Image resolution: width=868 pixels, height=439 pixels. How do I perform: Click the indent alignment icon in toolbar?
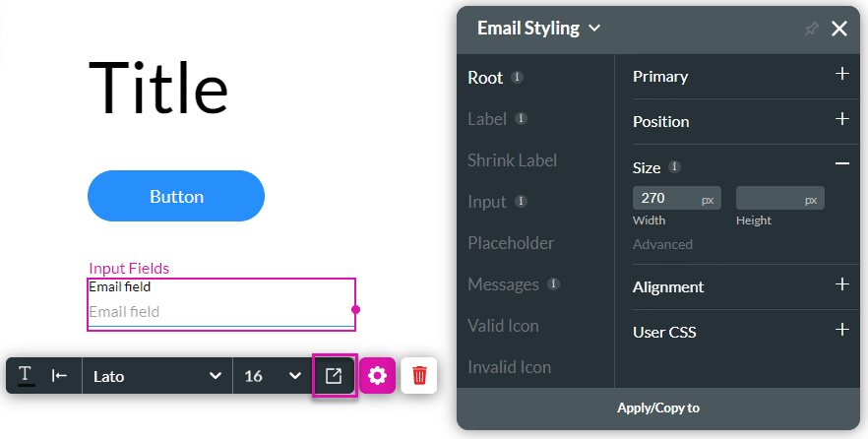point(59,376)
